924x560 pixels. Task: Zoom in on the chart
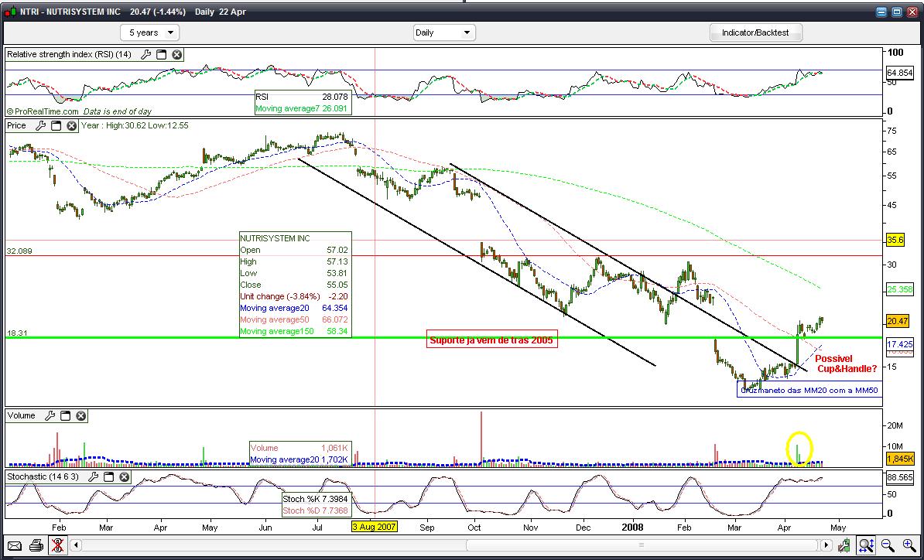909,545
